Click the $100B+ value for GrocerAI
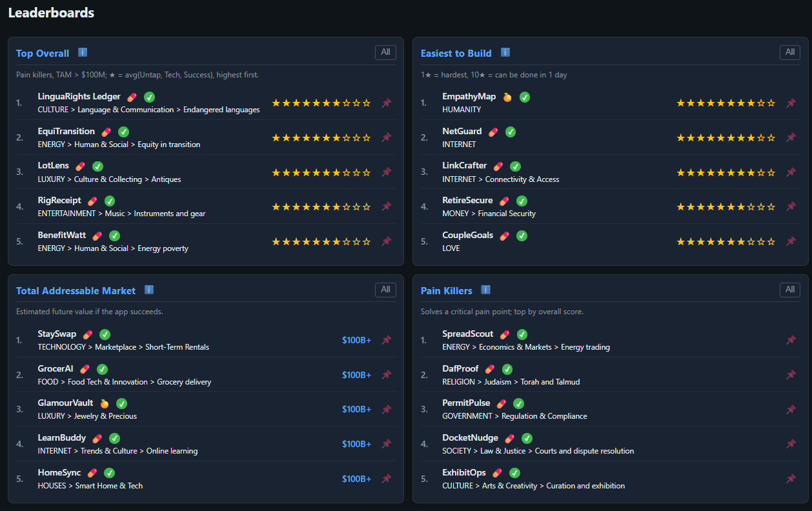This screenshot has width=812, height=511. [x=356, y=375]
